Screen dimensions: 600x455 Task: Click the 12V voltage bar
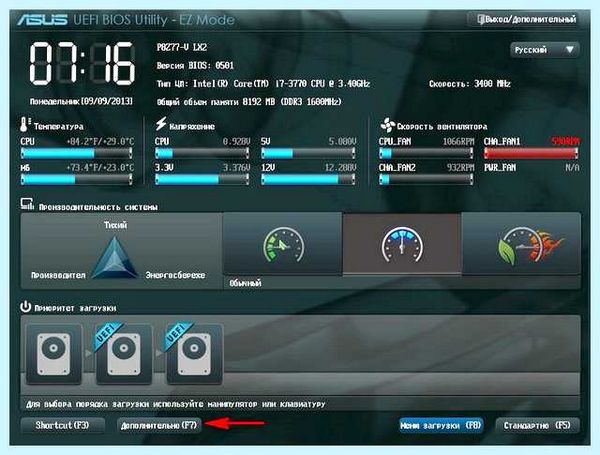point(308,179)
